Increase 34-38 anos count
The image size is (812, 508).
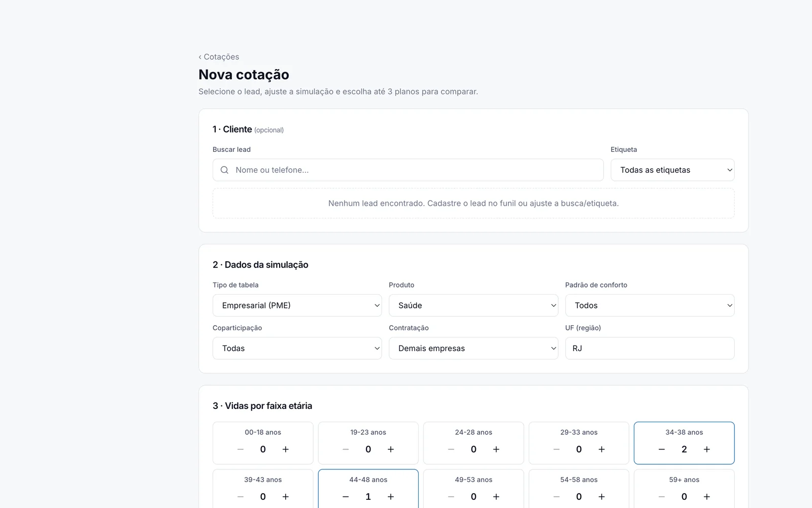(707, 449)
